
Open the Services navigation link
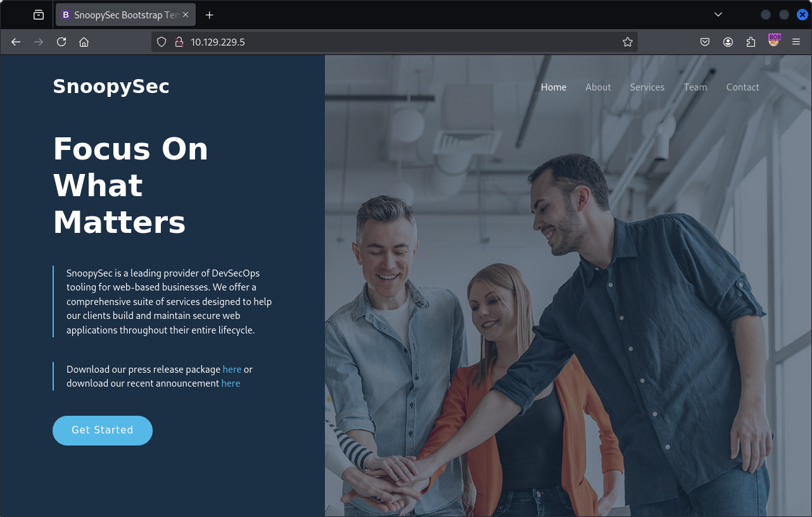(x=647, y=87)
